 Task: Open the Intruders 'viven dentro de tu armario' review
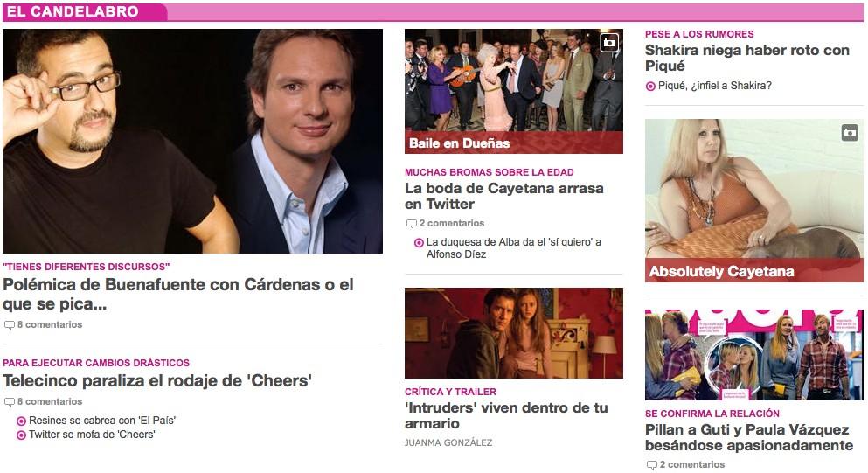click(506, 415)
